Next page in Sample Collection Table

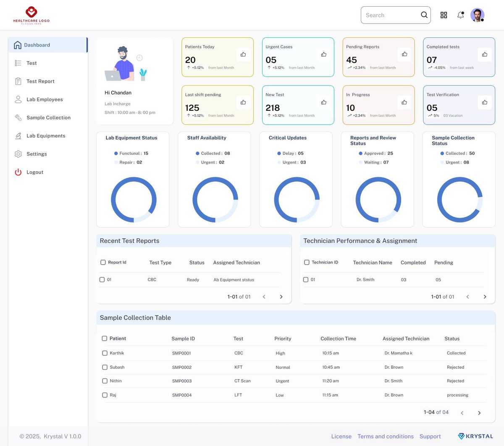click(x=479, y=413)
